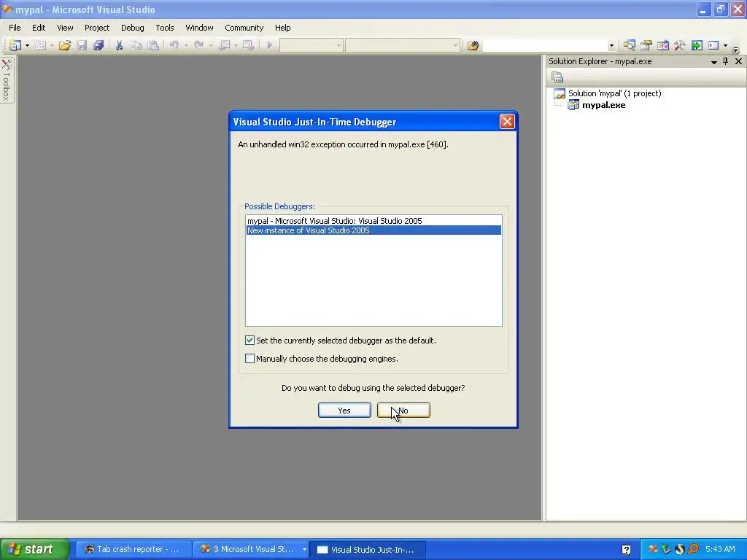Click the Navigate Backward toolbar icon
The width and height of the screenshot is (747, 560).
point(225,45)
